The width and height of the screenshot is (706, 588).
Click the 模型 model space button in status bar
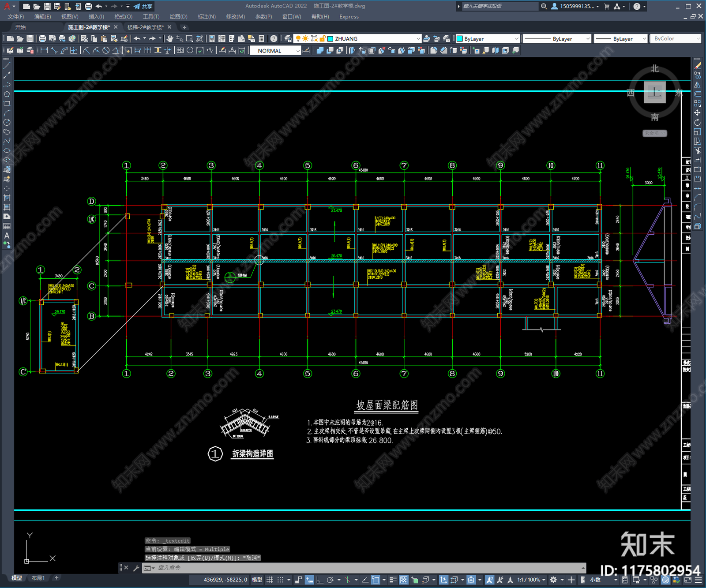[257, 580]
